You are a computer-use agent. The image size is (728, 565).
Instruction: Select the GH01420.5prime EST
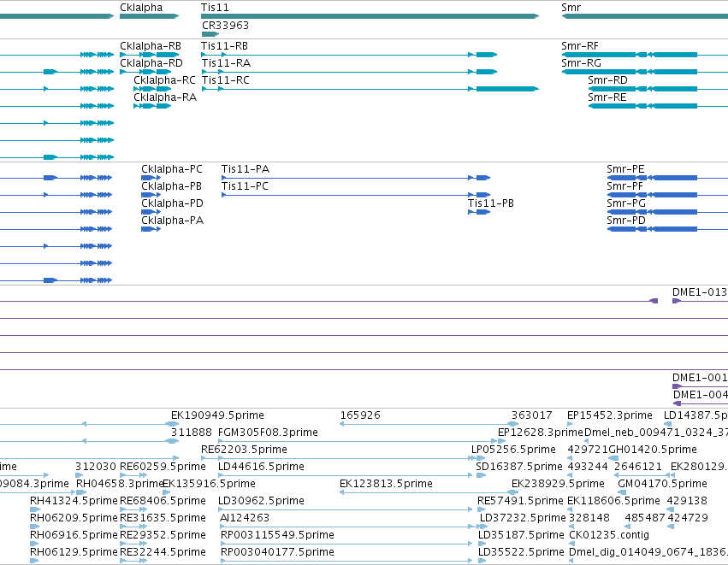click(x=653, y=450)
